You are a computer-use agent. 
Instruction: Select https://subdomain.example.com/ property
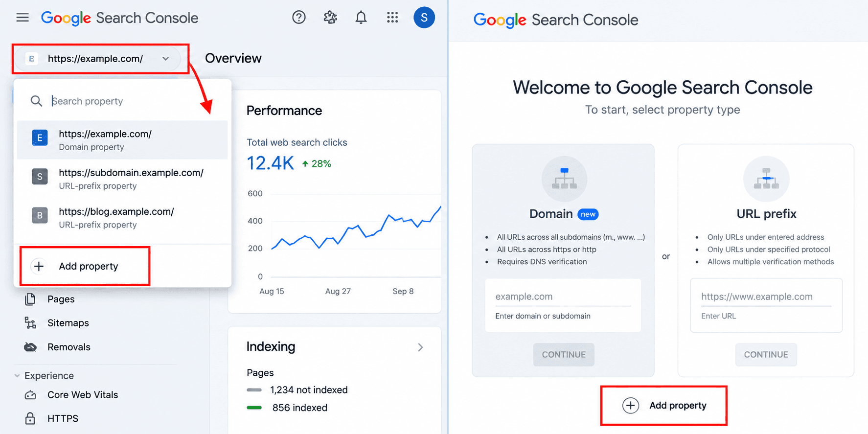(122, 179)
